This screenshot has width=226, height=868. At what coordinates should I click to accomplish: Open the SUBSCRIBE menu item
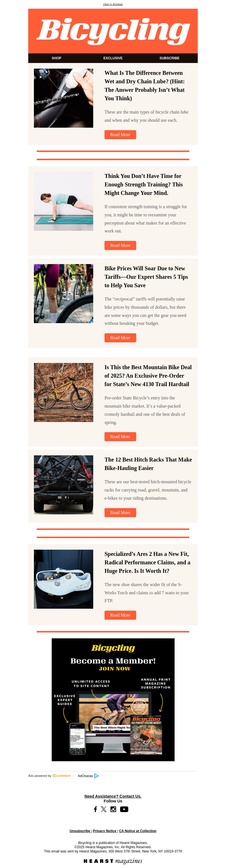[169, 58]
